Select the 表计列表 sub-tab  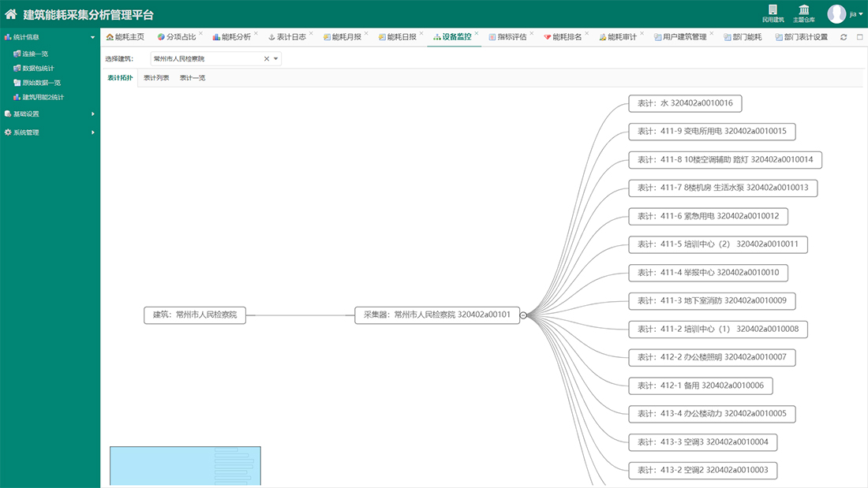tap(156, 78)
